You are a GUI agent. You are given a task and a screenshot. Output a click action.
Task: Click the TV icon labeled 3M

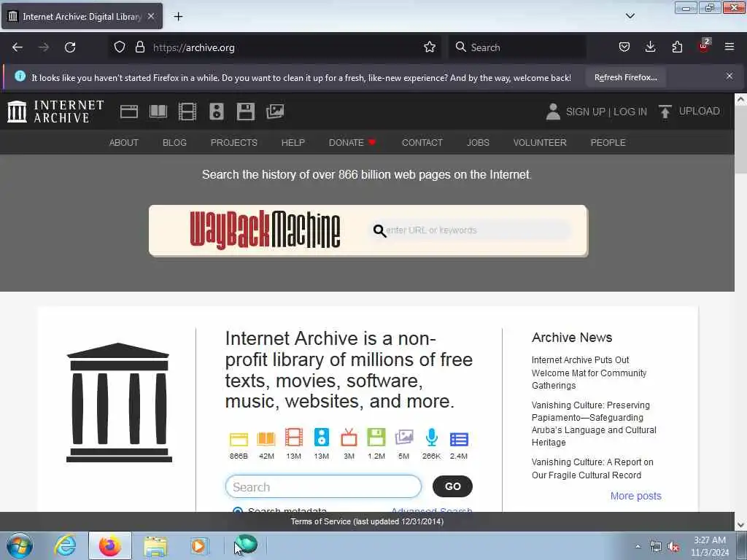pos(349,437)
